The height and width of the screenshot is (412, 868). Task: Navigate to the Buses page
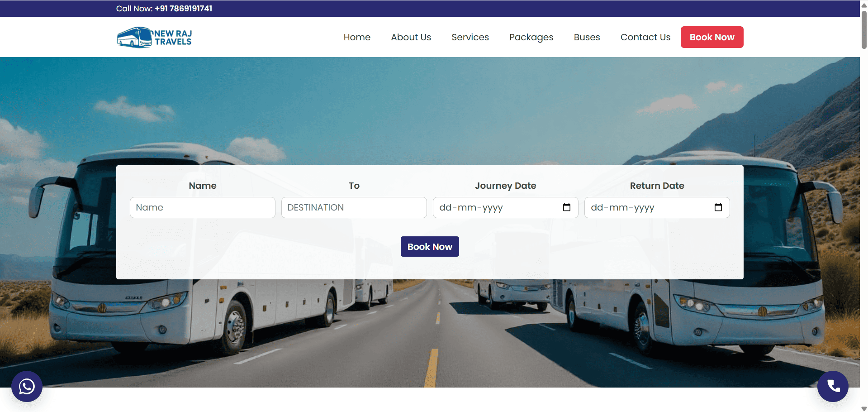(x=587, y=37)
